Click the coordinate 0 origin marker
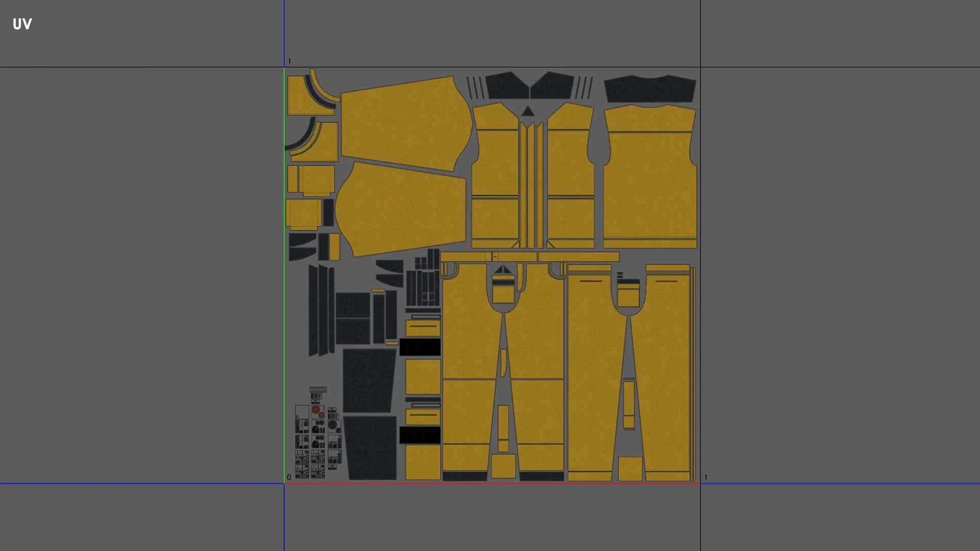Screen dimensions: 980x551 tap(289, 477)
